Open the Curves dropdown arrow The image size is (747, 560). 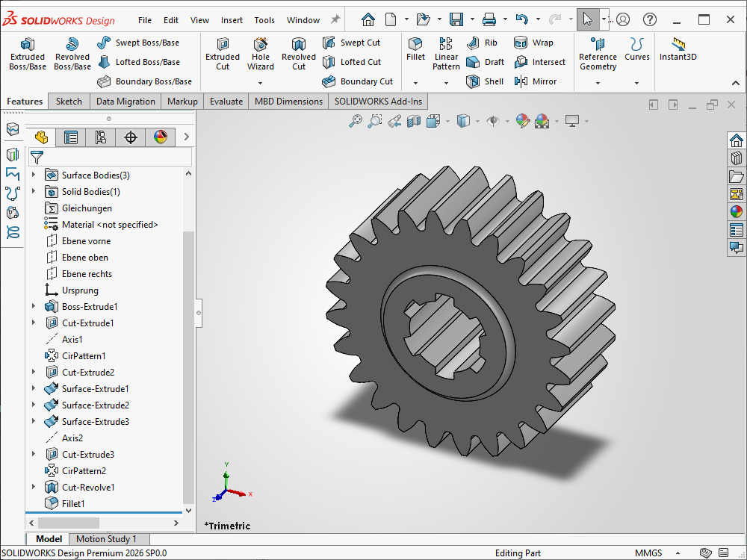click(x=637, y=83)
